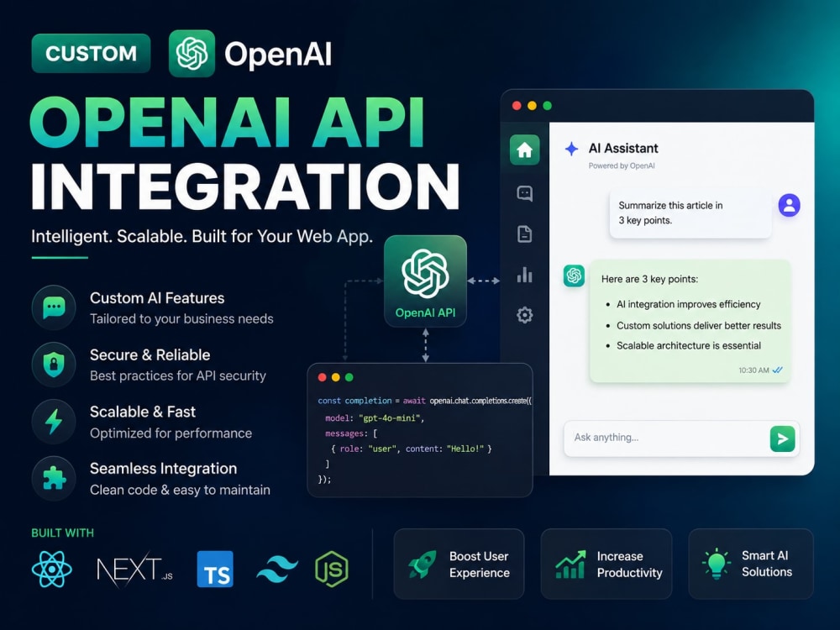Click the Seamless Integration puzzle icon
Screen dimensions: 840x630
54,479
